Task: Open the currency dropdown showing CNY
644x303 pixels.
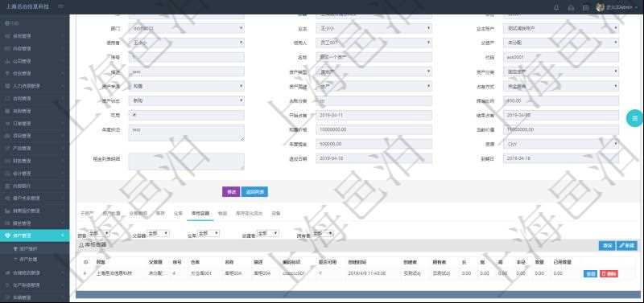Action: click(x=561, y=144)
